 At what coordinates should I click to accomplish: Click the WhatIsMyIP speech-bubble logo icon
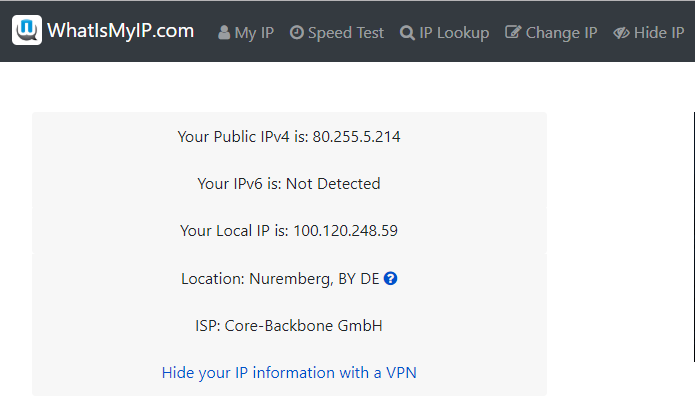point(27,30)
